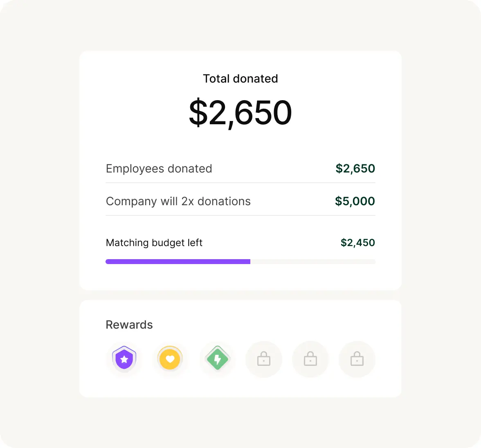Open the green lightning bolt reward badge
Image resolution: width=481 pixels, height=448 pixels.
click(x=217, y=359)
